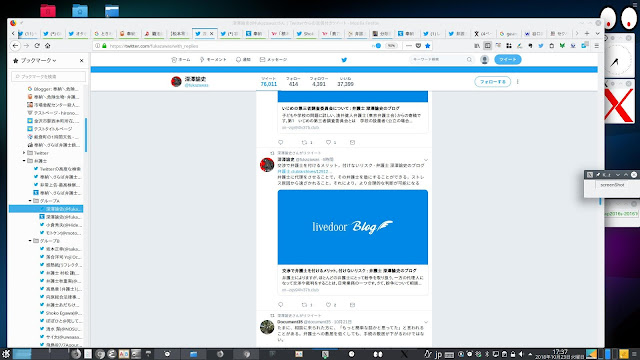
Task: Open the account avatar menu on Twitter
Action: coord(484,60)
